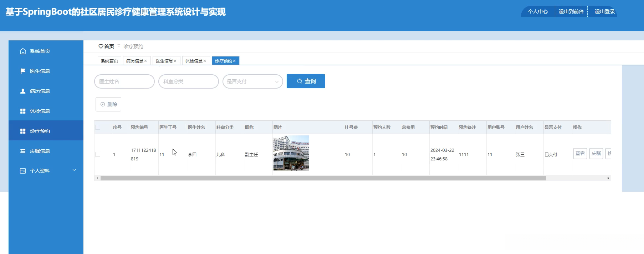Viewport: 644px width, 254px height.
Task: Click the grid icon beside 诊疗预约
Action: [23, 131]
